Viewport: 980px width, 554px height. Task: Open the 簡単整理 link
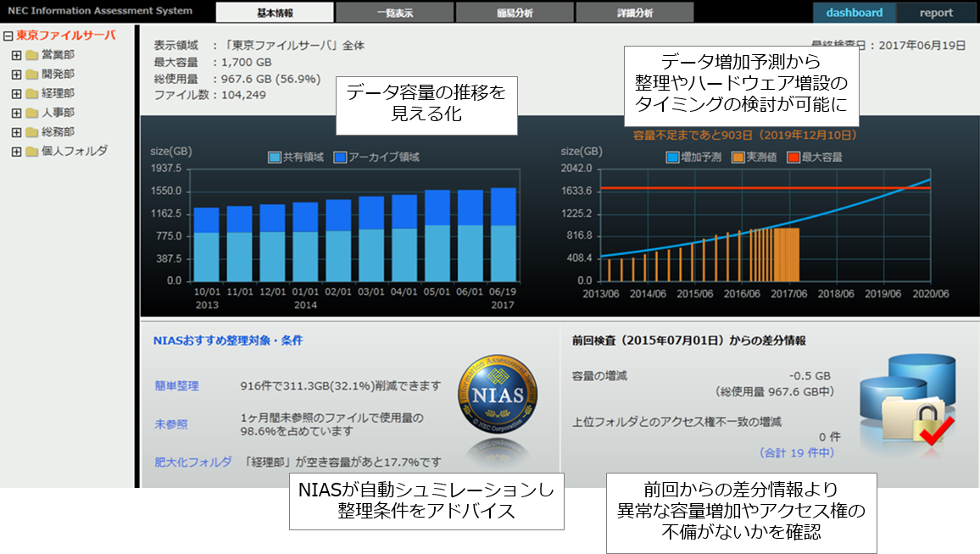[176, 386]
